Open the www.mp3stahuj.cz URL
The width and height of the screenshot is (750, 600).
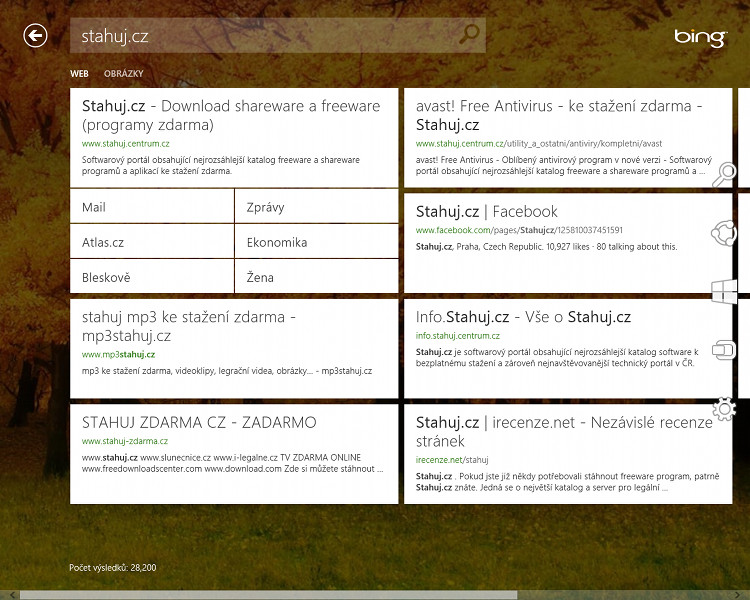(x=118, y=355)
